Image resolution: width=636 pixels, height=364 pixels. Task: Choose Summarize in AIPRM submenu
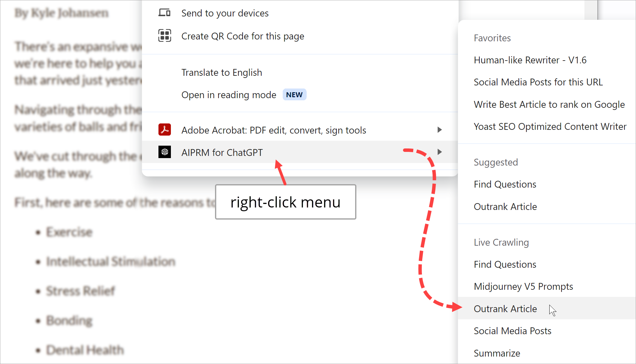[x=497, y=353]
